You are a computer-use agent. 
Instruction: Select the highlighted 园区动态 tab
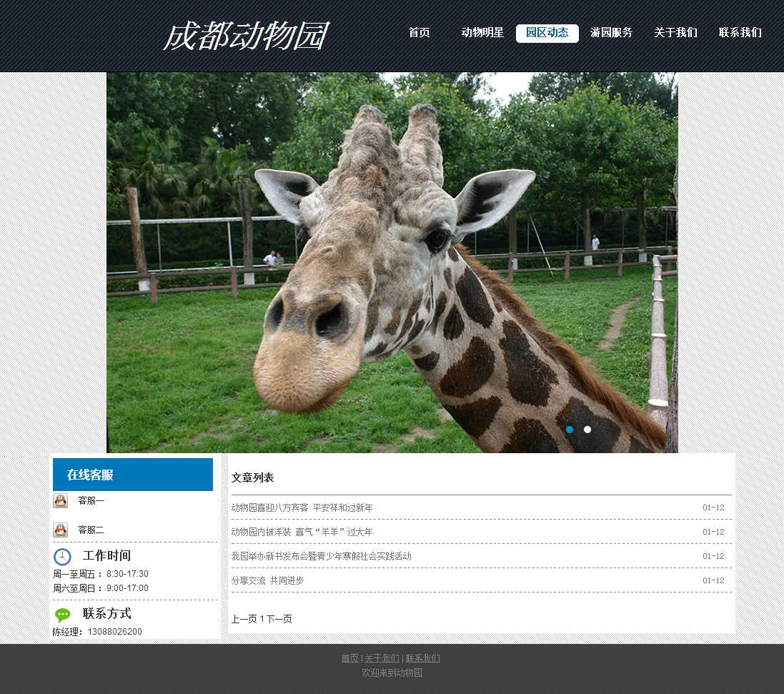coord(547,33)
